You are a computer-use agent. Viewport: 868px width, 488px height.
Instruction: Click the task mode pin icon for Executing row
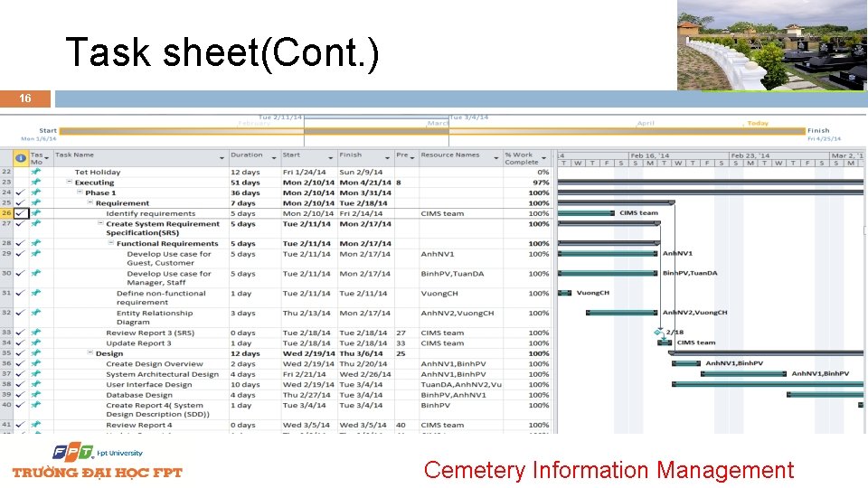pos(36,182)
